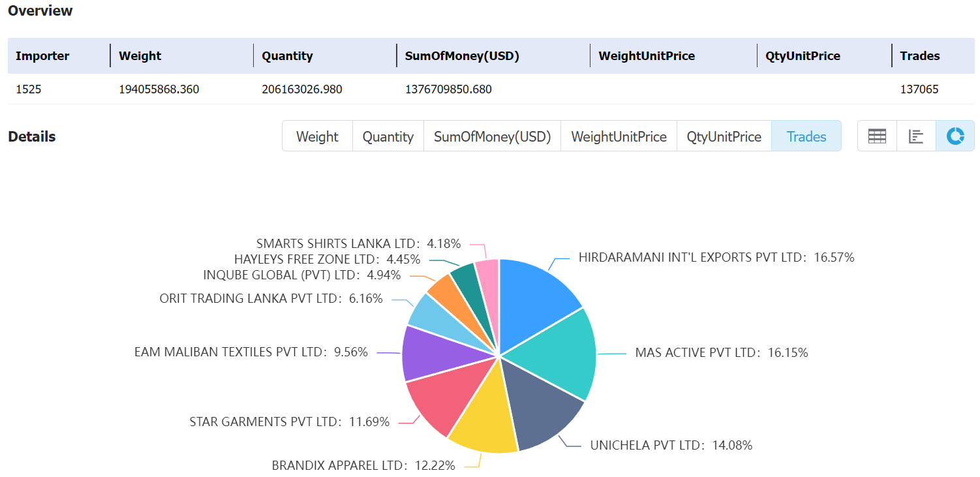Switch to bar chart view icon
Viewport: 980px width, 477px height.
pos(916,136)
